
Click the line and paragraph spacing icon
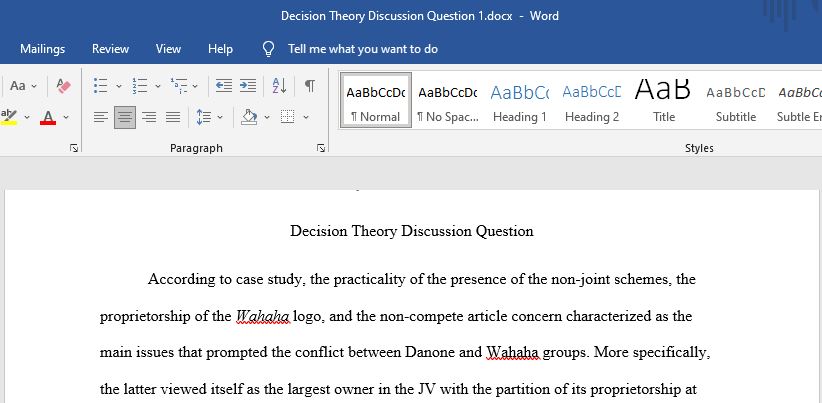point(204,117)
